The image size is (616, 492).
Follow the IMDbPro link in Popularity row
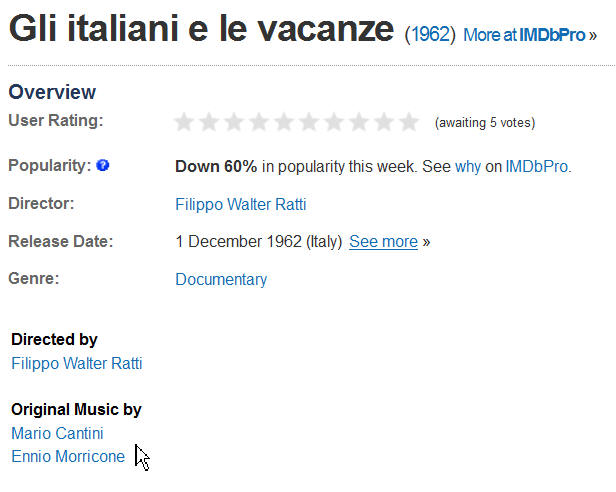click(x=537, y=167)
